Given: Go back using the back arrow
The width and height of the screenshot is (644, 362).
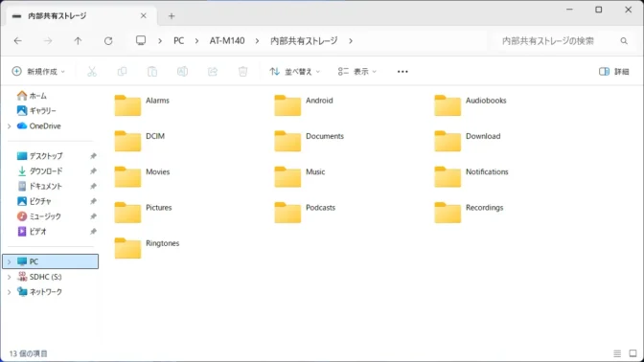Looking at the screenshot, I should pyautogui.click(x=17, y=40).
